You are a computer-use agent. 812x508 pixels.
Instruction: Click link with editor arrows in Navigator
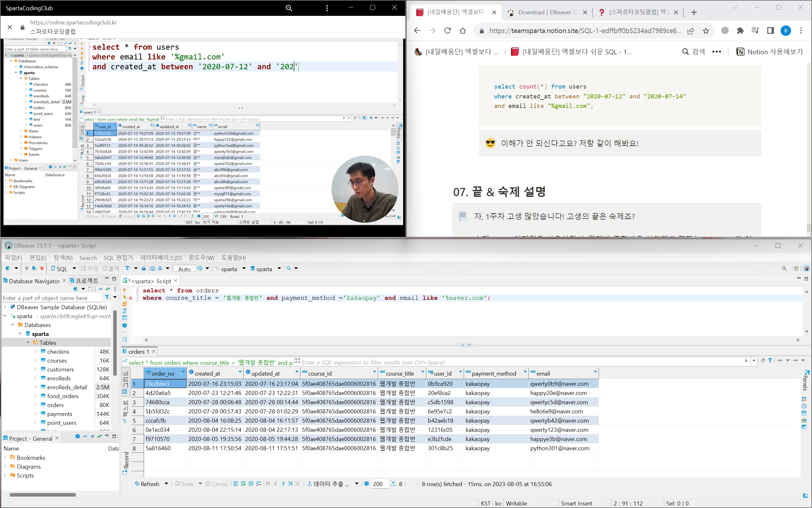click(108, 289)
